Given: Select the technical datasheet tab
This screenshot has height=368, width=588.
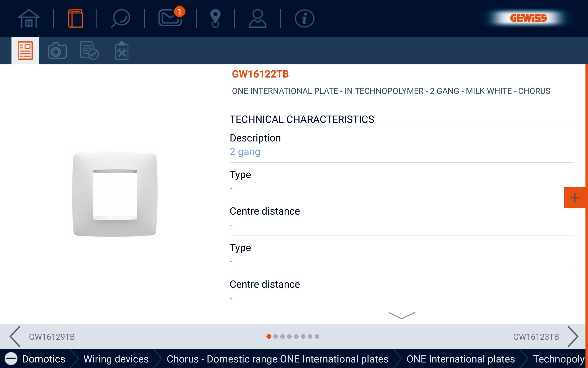Looking at the screenshot, I should (25, 51).
